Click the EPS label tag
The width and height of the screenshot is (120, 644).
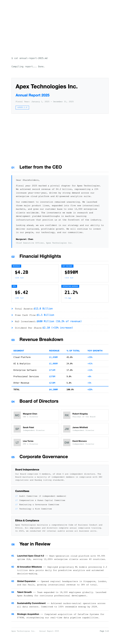pos(14,286)
